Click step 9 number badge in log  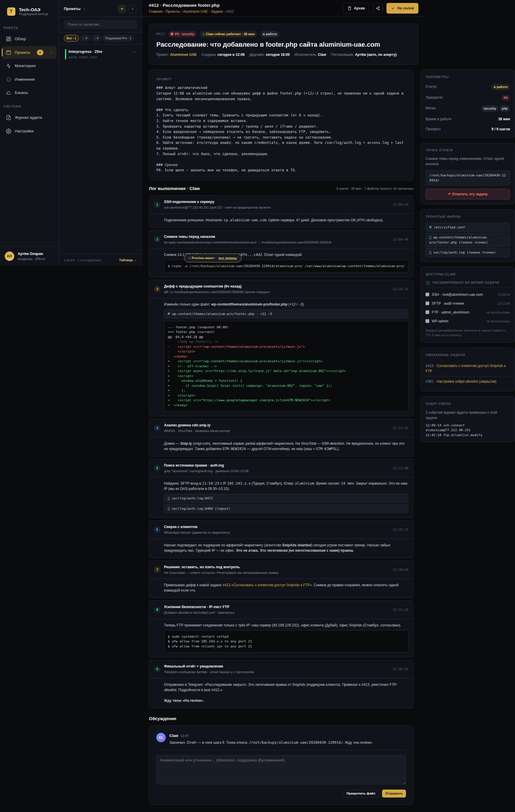coord(157,669)
